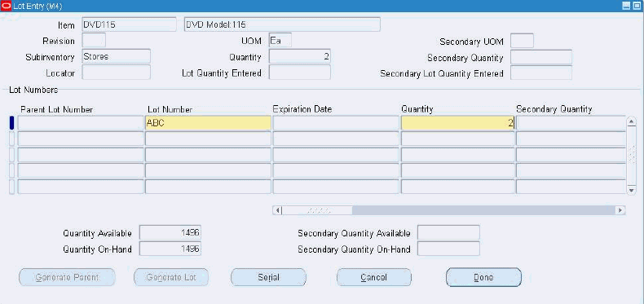Select the Secondary Quantity On-Hand field

[448, 249]
